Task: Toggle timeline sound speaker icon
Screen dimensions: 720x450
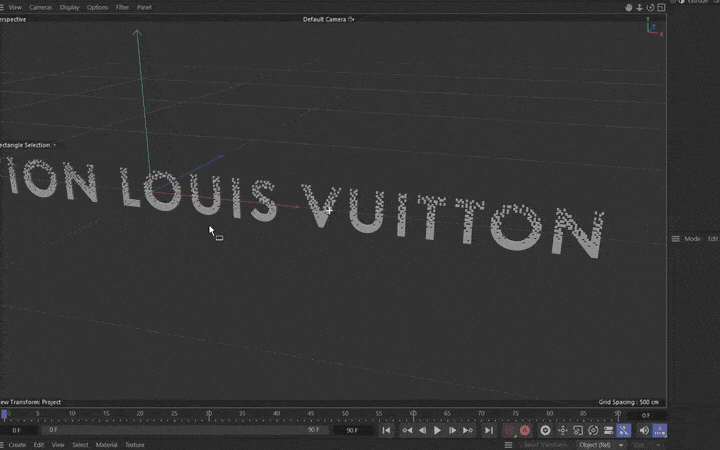Action: pyautogui.click(x=644, y=430)
